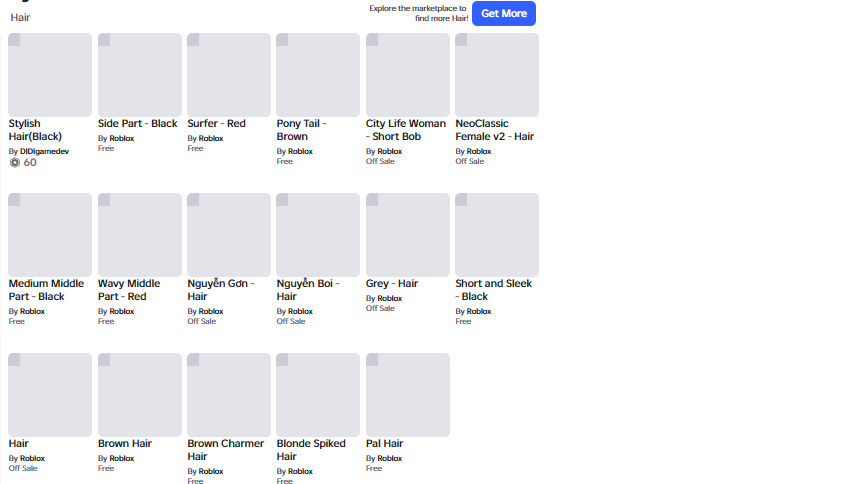Click the Roblox creator link under Pal Hair

pos(390,458)
